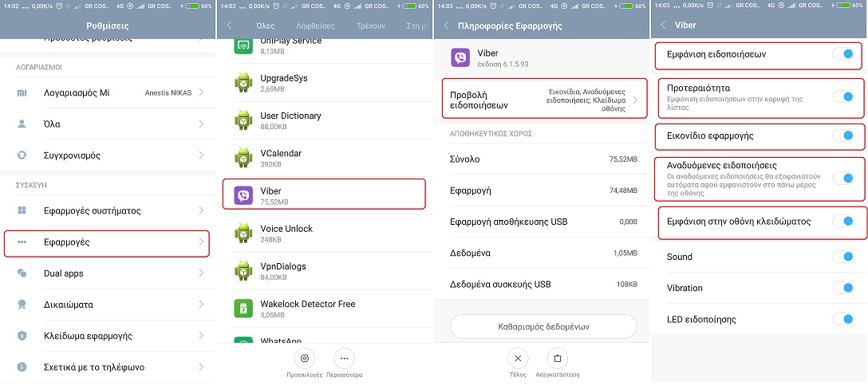Tap the purple Viber icon in app list

243,196
